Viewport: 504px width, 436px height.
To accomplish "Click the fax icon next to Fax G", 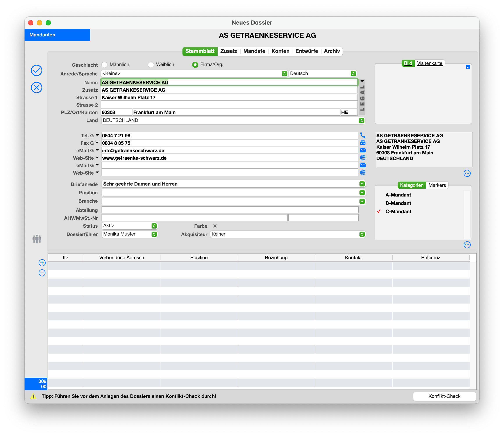I will point(363,143).
